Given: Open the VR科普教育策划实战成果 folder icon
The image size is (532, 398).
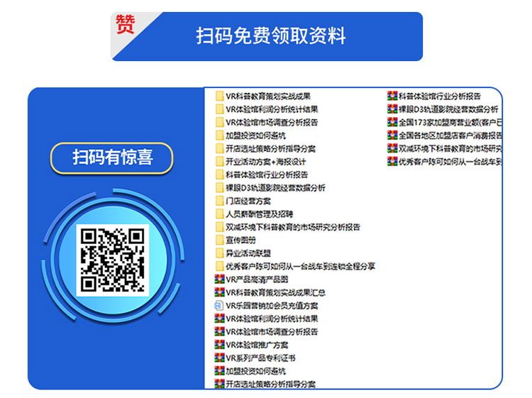Looking at the screenshot, I should (x=220, y=96).
